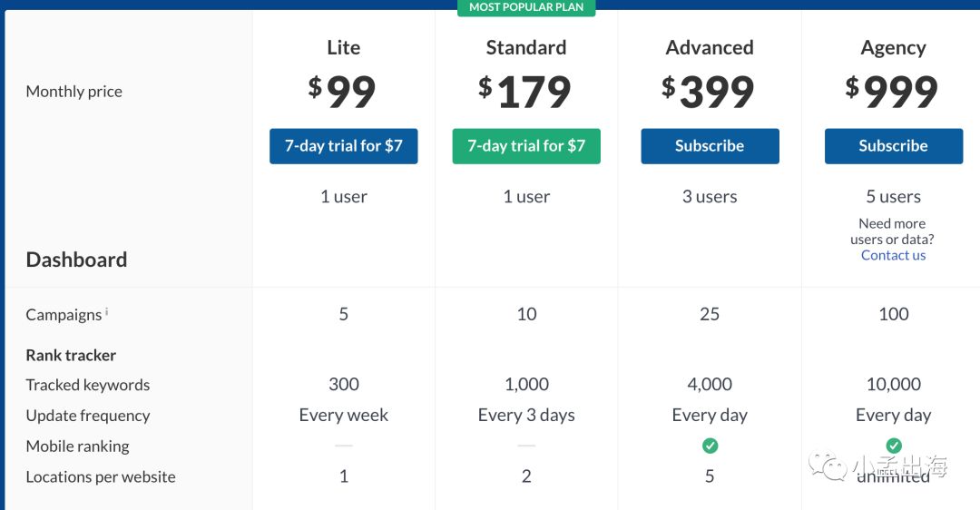
Task: Click the Agency $999 price
Action: (893, 92)
